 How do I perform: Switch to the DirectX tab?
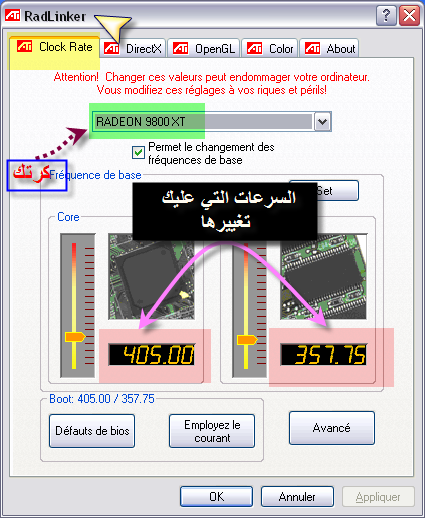133,49
